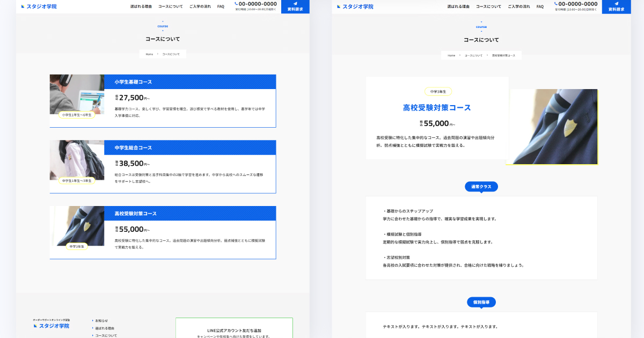Click the ・志望校別対策 item
Screen dimensions: 644x338
(x=397, y=258)
